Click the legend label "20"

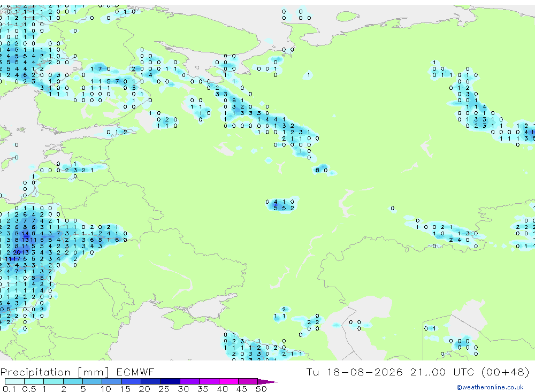(144, 389)
